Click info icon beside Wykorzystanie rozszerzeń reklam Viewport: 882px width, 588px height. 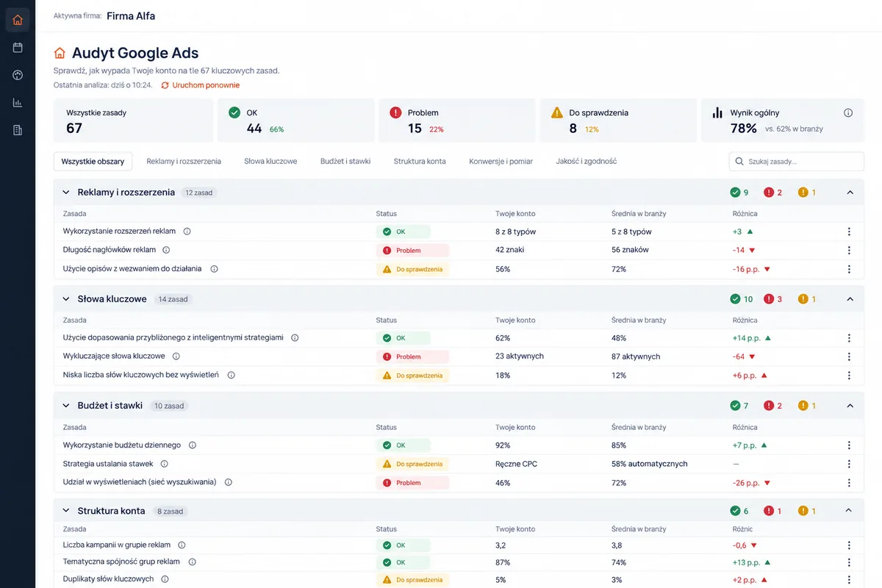[x=187, y=232]
